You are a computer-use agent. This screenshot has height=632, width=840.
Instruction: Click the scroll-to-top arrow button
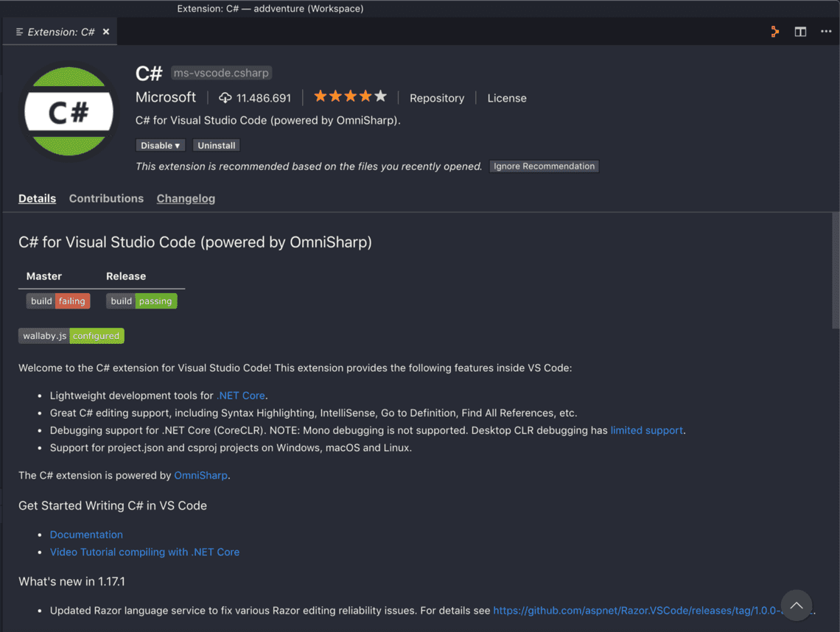pos(796,605)
